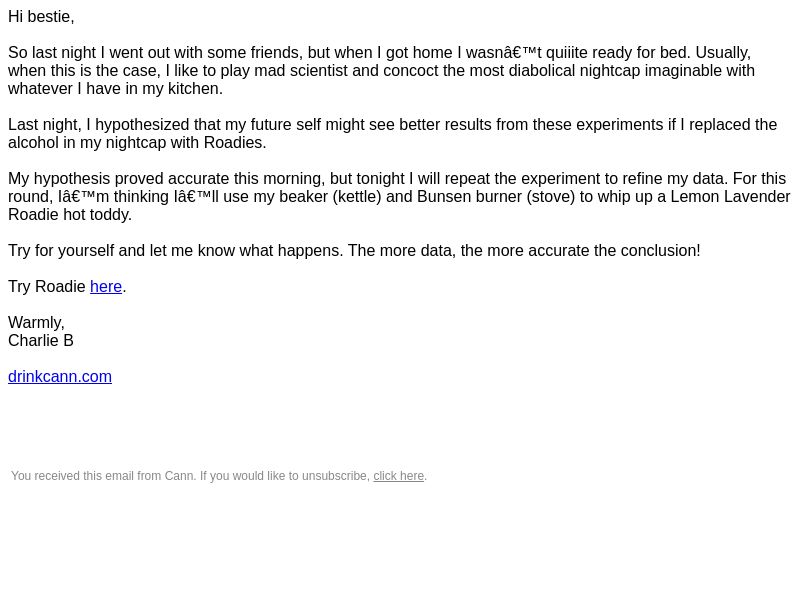Viewport: 800px width, 600px height.
Task: Open the 'here' link after Try Roadie
Action: pos(106,287)
